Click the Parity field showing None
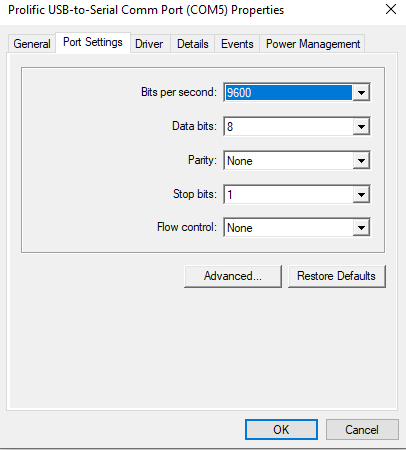 [288, 161]
